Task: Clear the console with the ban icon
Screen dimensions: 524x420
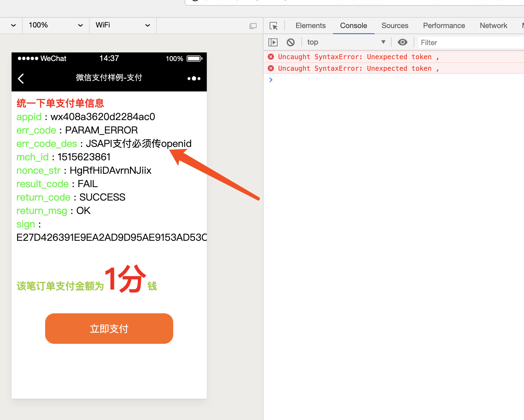Action: [x=291, y=42]
